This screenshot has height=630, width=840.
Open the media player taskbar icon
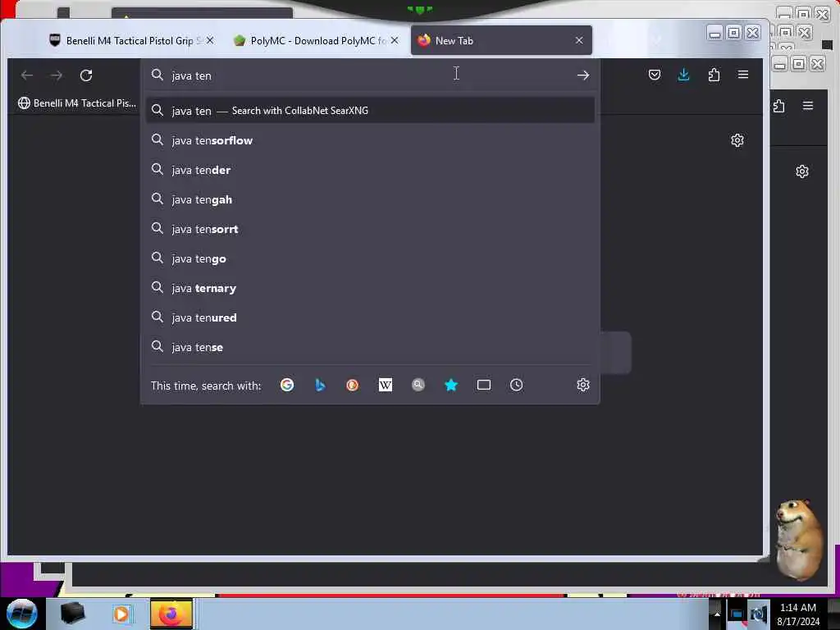tap(121, 614)
